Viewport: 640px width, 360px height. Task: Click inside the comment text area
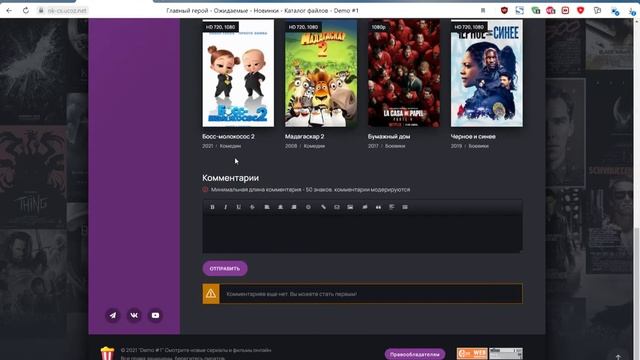point(362,233)
